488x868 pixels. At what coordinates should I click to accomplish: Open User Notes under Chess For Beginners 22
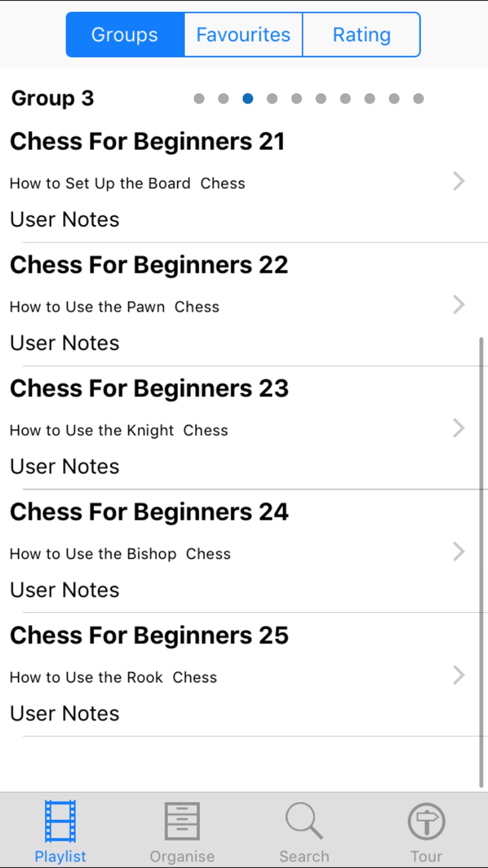pos(64,343)
